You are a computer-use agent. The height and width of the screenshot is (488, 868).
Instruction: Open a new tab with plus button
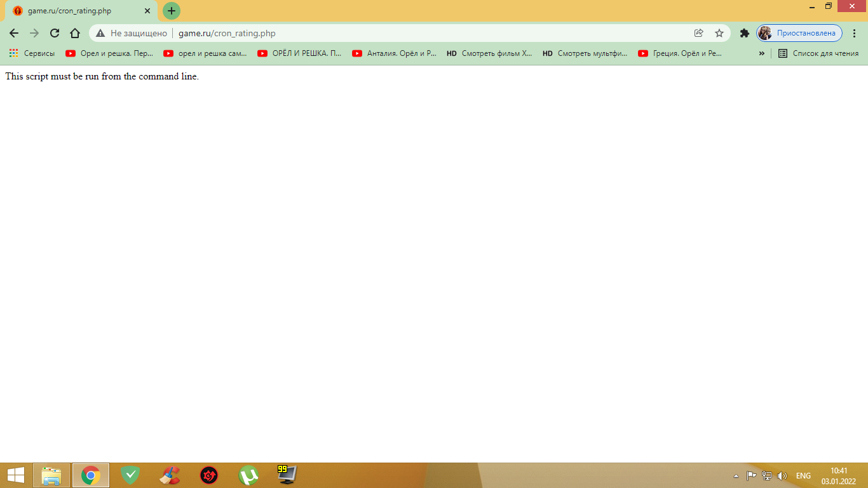coord(172,11)
